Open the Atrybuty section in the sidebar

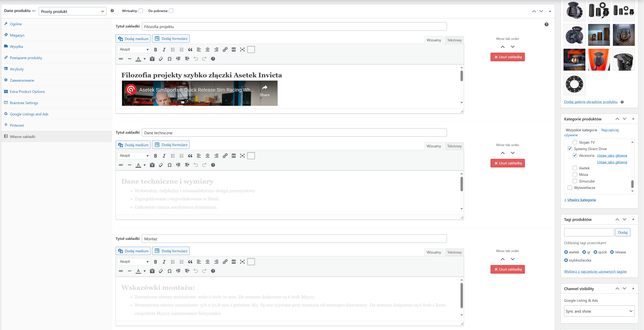[x=17, y=69]
